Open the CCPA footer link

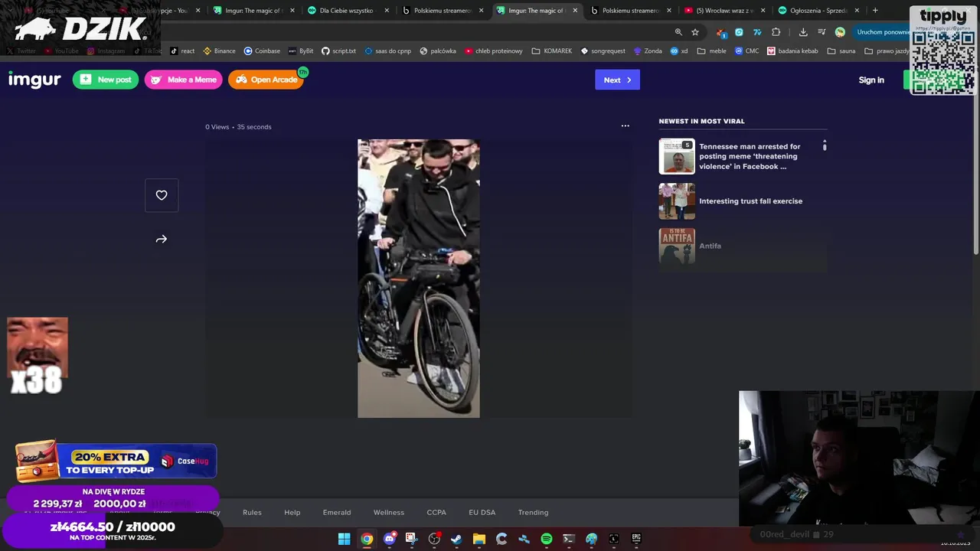pyautogui.click(x=436, y=512)
